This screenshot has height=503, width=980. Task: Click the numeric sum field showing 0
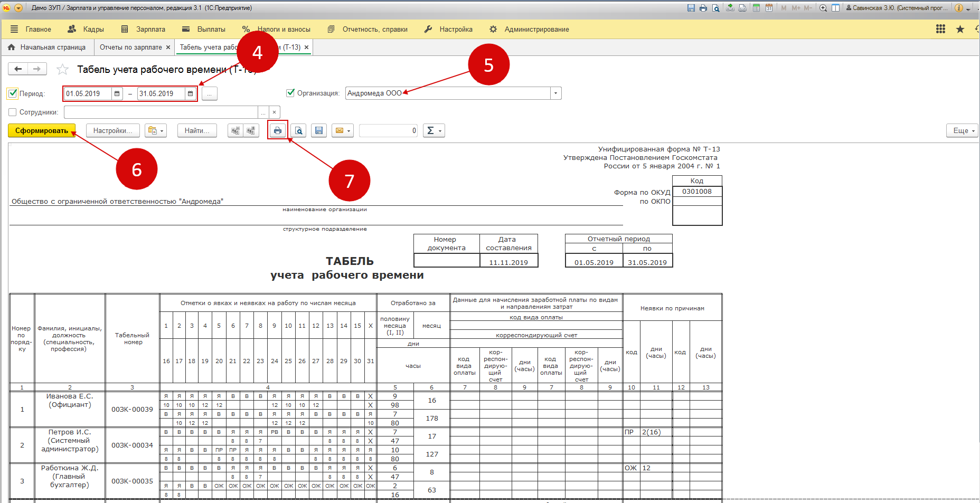[x=389, y=130]
